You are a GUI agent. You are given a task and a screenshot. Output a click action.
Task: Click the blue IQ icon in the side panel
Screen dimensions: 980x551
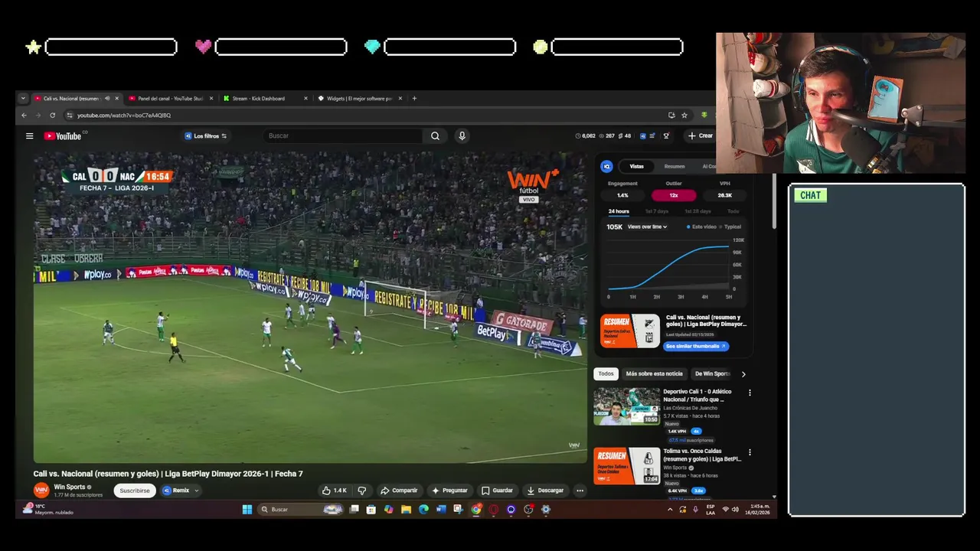click(x=606, y=166)
